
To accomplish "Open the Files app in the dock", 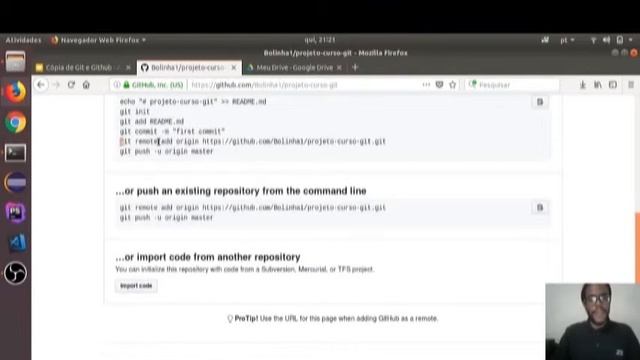I will pyautogui.click(x=16, y=61).
